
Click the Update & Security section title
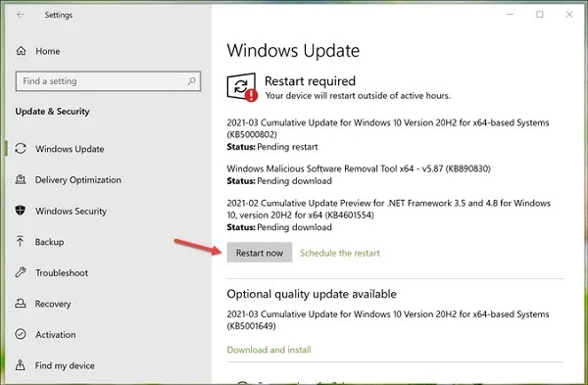(53, 112)
